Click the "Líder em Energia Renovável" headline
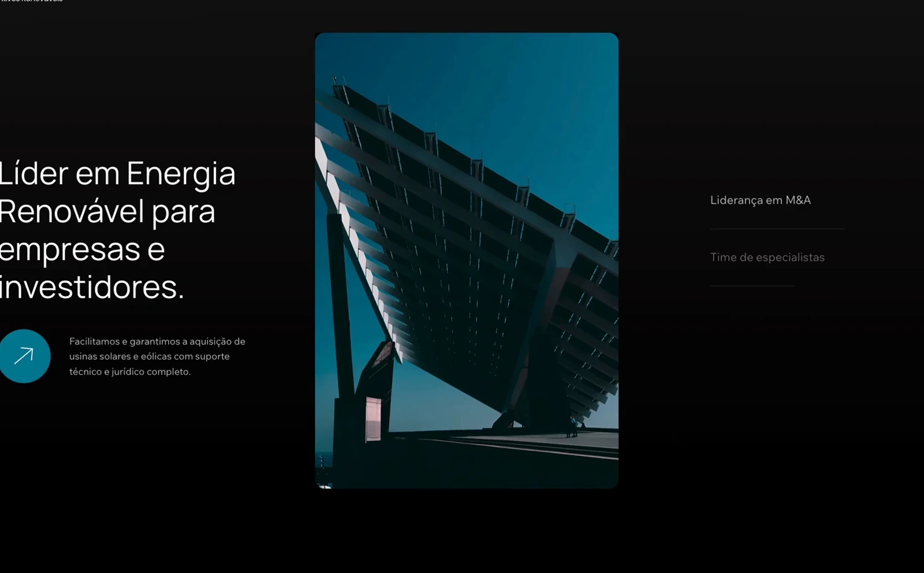Viewport: 924px width, 573px height. [118, 230]
